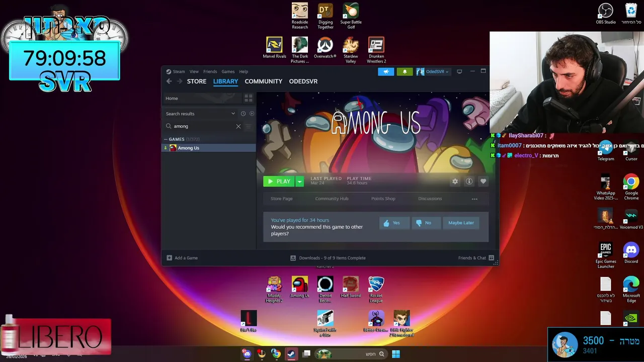Image resolution: width=644 pixels, height=362 pixels.
Task: Switch Steam to Big Picture mode icon
Action: point(459,71)
